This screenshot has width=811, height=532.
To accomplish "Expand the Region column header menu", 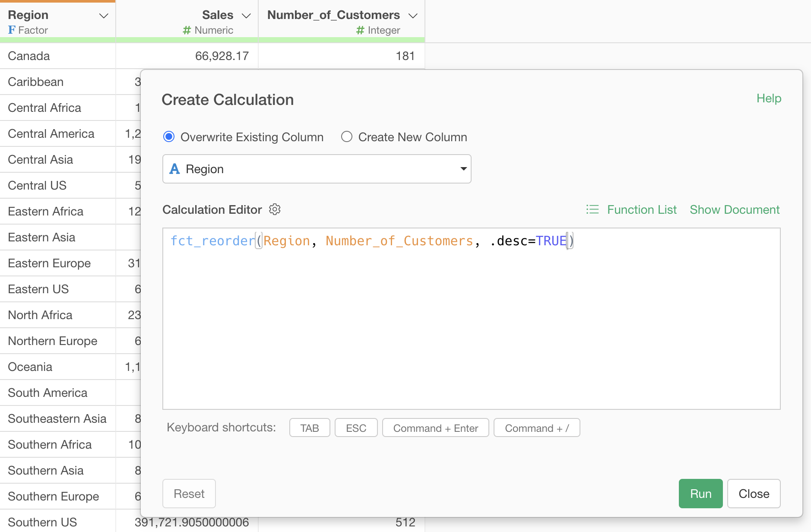I will 104,16.
